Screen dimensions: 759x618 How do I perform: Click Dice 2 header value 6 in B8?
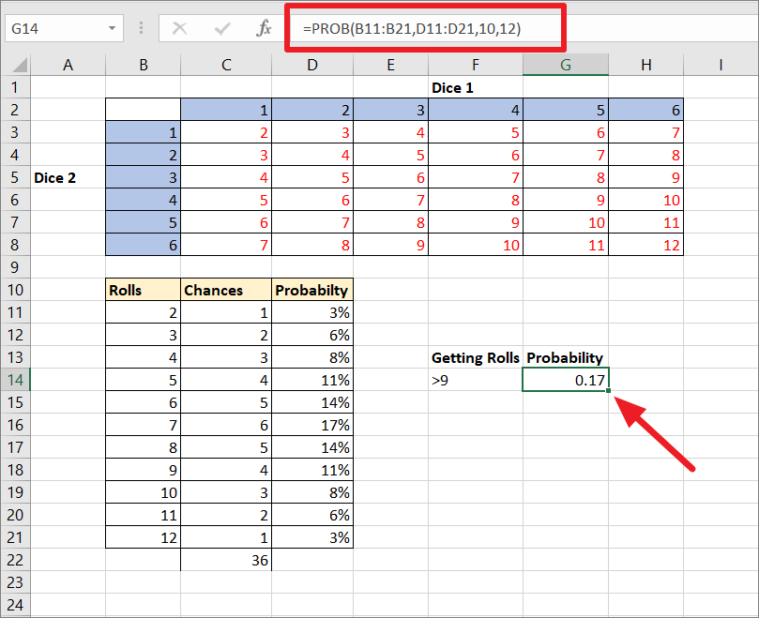click(x=143, y=245)
